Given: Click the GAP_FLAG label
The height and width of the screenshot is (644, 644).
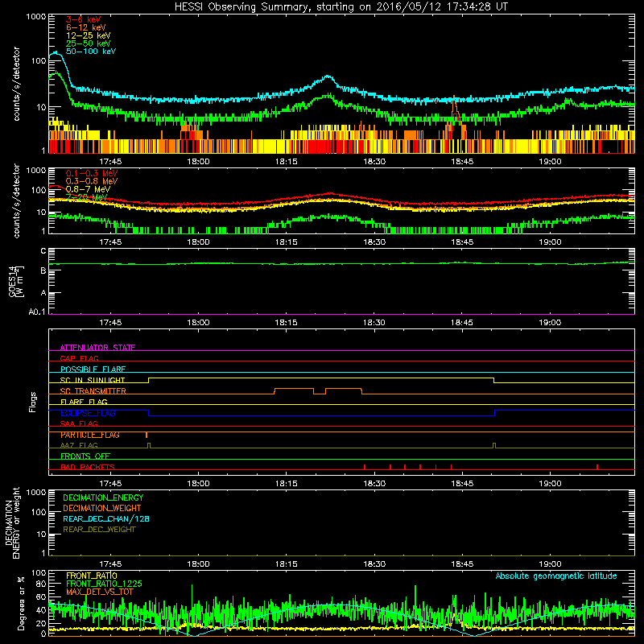Looking at the screenshot, I should 80,358.
